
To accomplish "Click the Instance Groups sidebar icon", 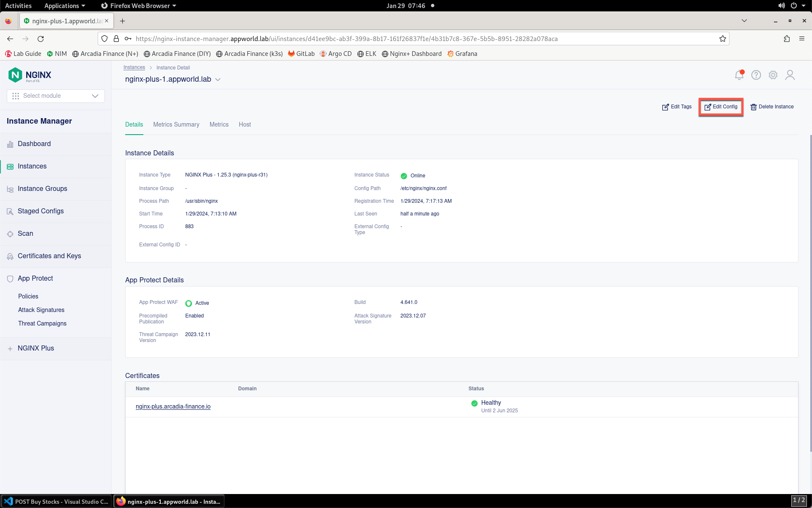I will coord(10,189).
